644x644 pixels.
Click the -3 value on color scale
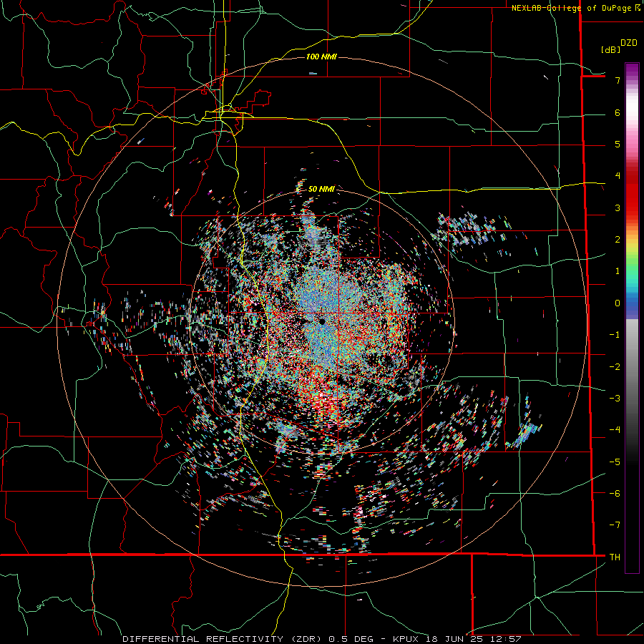615,399
